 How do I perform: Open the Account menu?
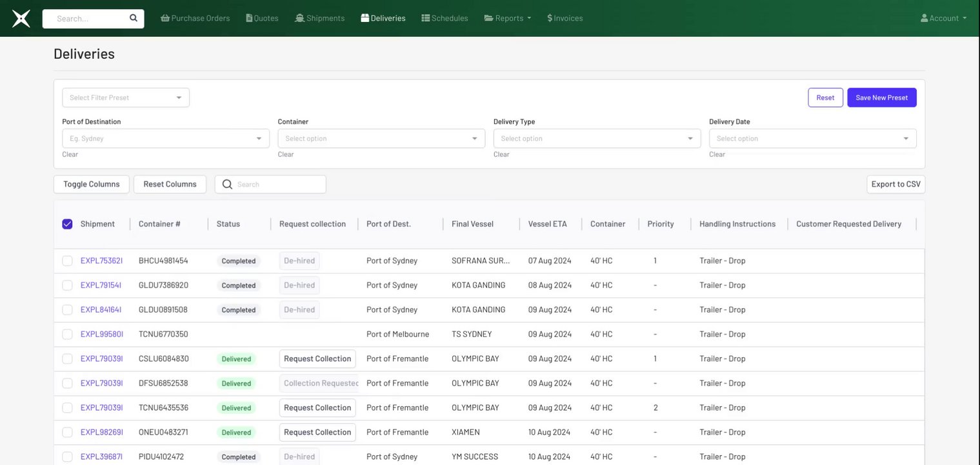943,18
